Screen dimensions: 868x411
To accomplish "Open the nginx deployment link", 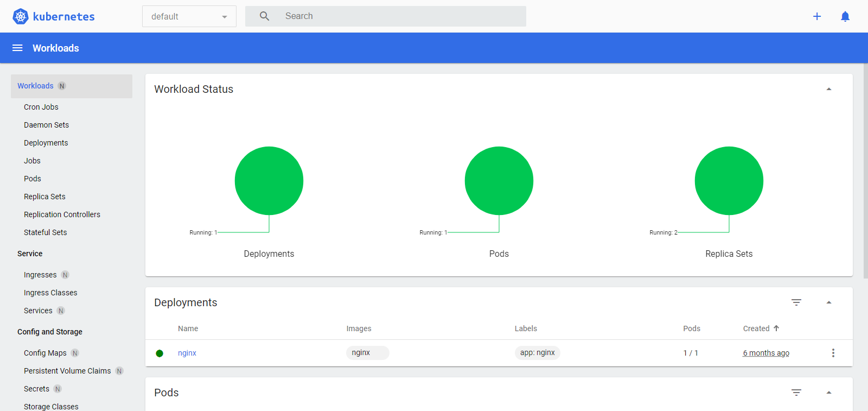I will tap(187, 353).
